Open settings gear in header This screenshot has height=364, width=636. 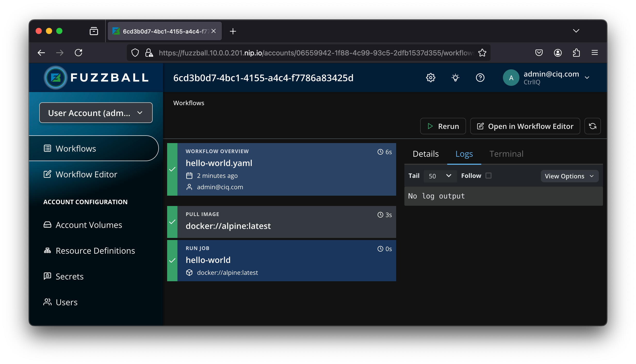pos(430,78)
